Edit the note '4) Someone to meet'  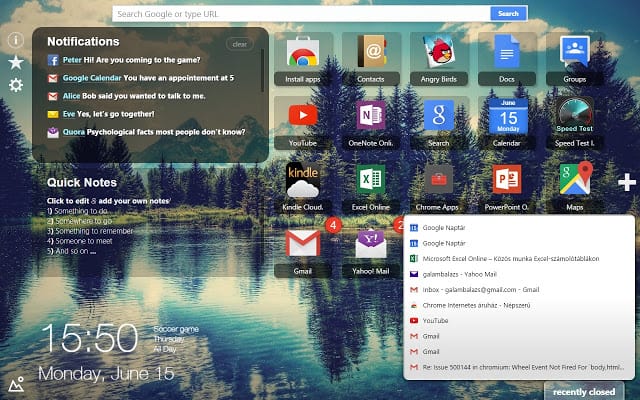click(80, 241)
